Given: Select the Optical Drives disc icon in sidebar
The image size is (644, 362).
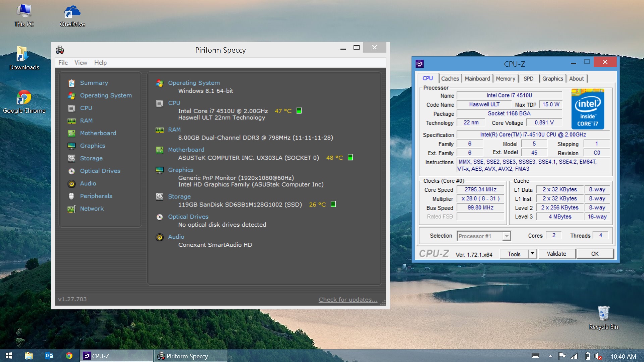Looking at the screenshot, I should pos(71,171).
